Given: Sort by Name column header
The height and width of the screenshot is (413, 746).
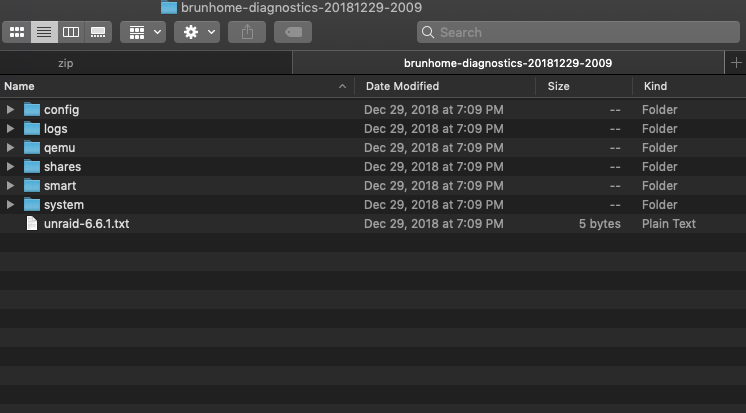Looking at the screenshot, I should pyautogui.click(x=177, y=86).
